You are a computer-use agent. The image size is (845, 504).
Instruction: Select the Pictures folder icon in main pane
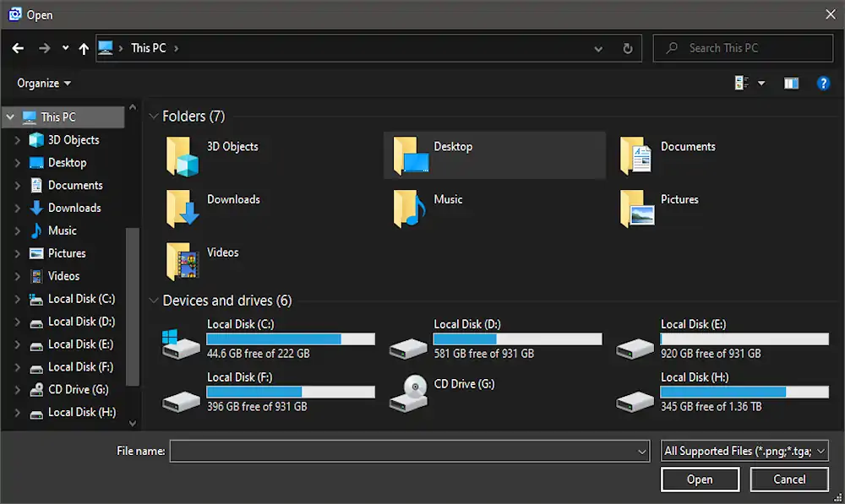[x=637, y=209]
